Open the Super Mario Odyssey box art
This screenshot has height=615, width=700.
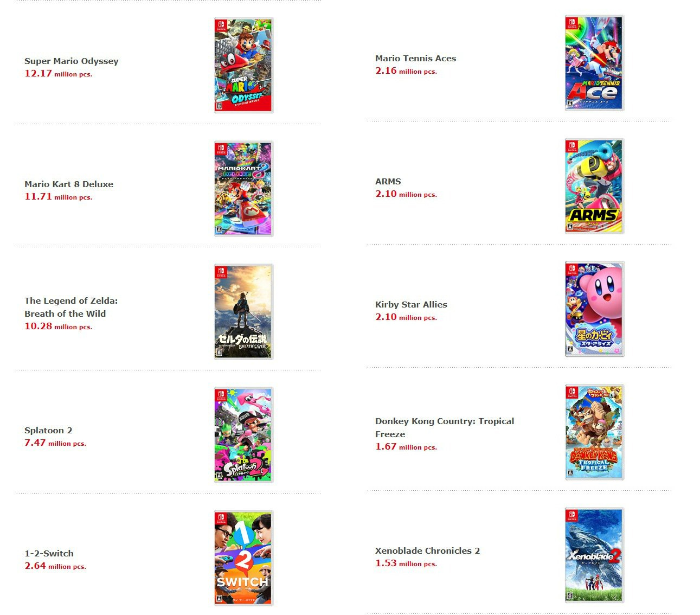[x=243, y=65]
